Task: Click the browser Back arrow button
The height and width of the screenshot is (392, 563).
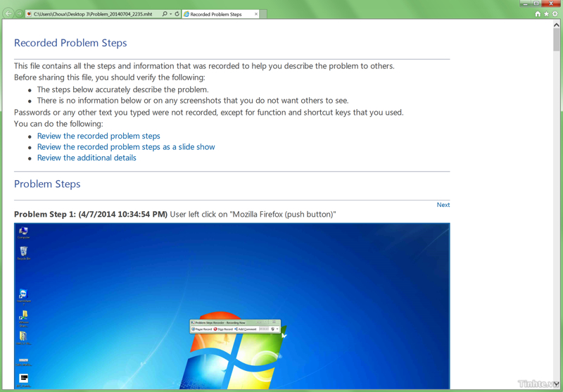Action: point(8,14)
